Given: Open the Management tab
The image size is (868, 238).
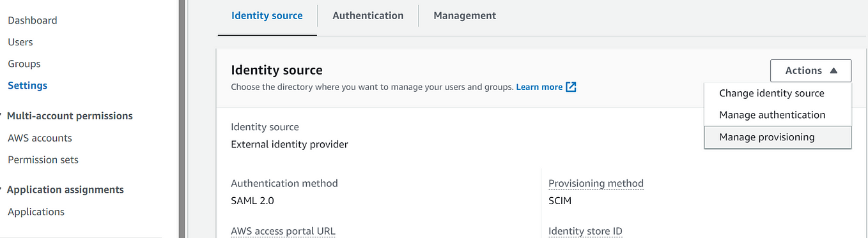Looking at the screenshot, I should (465, 15).
